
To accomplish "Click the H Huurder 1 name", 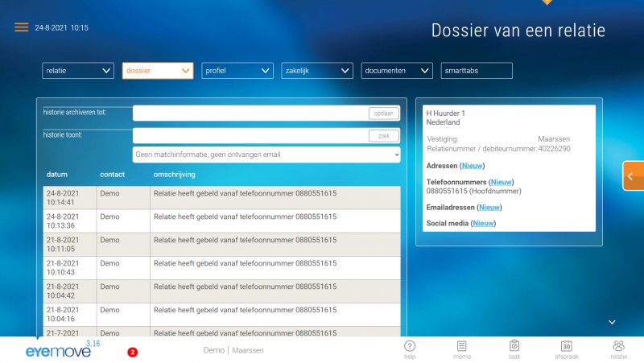I will coord(446,113).
